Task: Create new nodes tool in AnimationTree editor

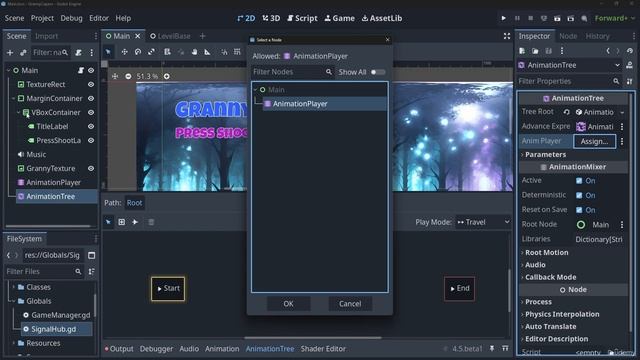Action: (x=122, y=222)
